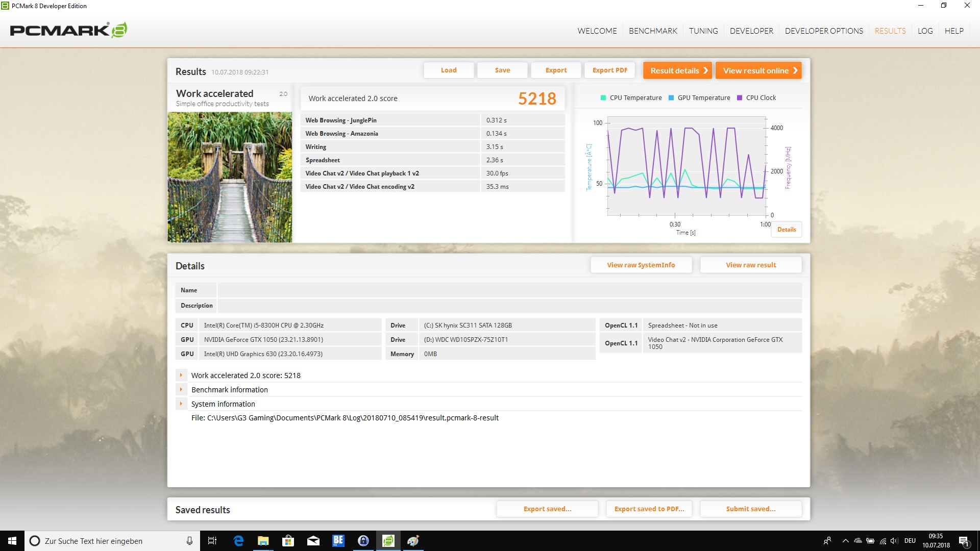
Task: Open Mail app from taskbar
Action: [x=313, y=541]
